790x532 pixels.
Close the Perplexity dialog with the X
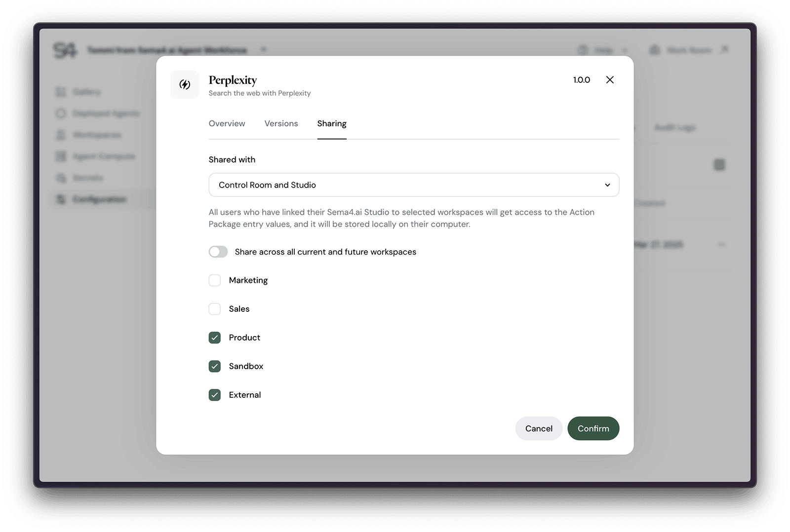(x=610, y=79)
